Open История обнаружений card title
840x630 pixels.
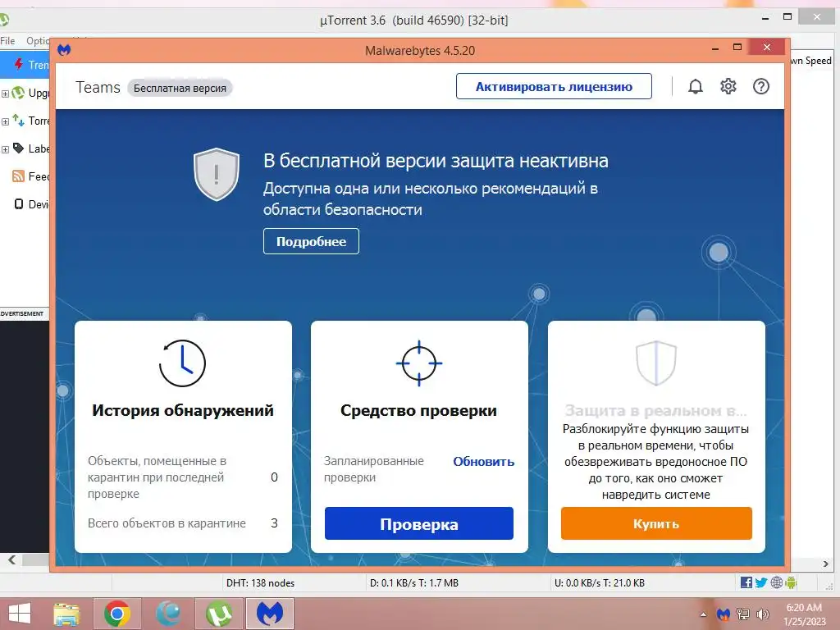coord(183,410)
